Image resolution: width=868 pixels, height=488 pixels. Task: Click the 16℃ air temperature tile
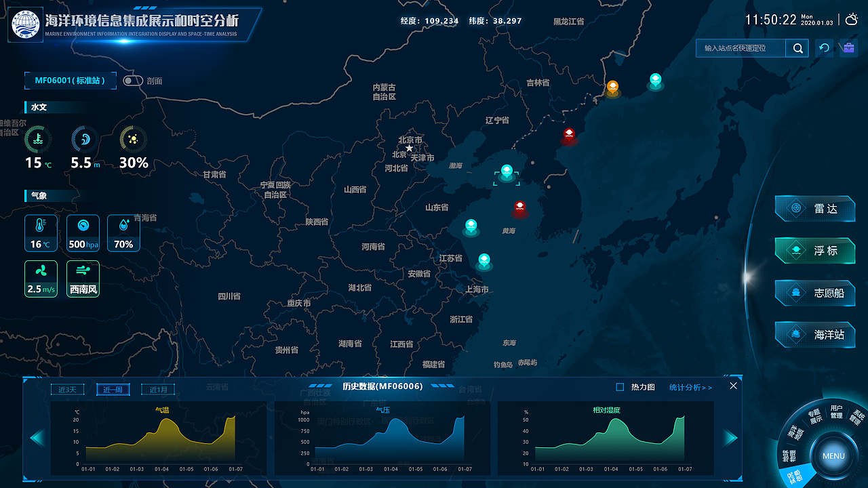(x=41, y=232)
